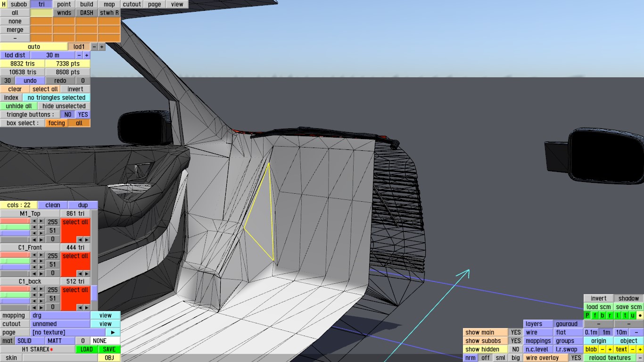
Task: Set box select to facing
Action: (57, 123)
